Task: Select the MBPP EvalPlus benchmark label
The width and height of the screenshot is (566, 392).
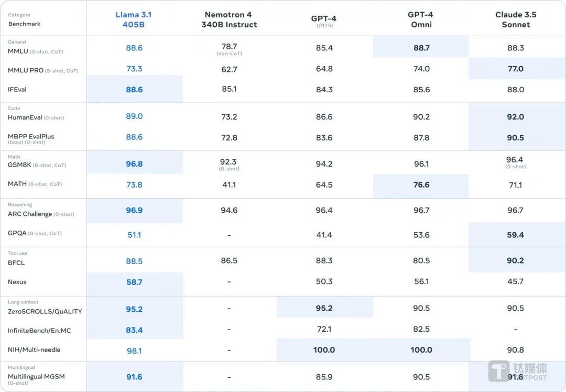Action: click(31, 137)
